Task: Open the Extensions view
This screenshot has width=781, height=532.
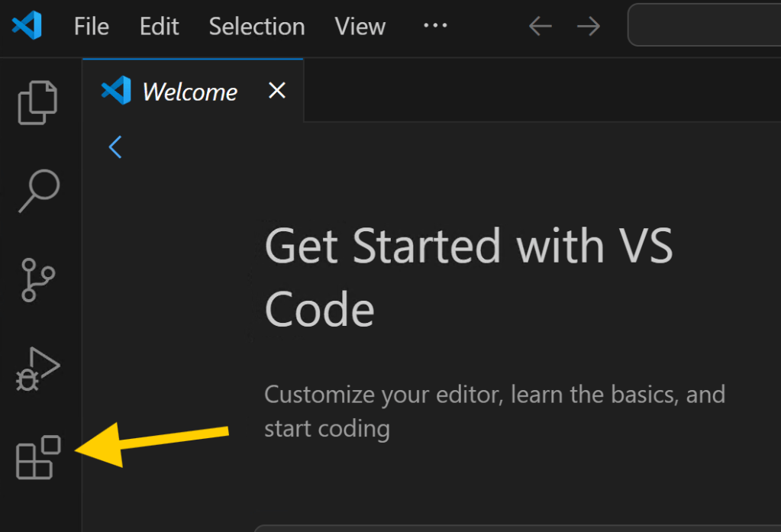Action: [x=37, y=458]
